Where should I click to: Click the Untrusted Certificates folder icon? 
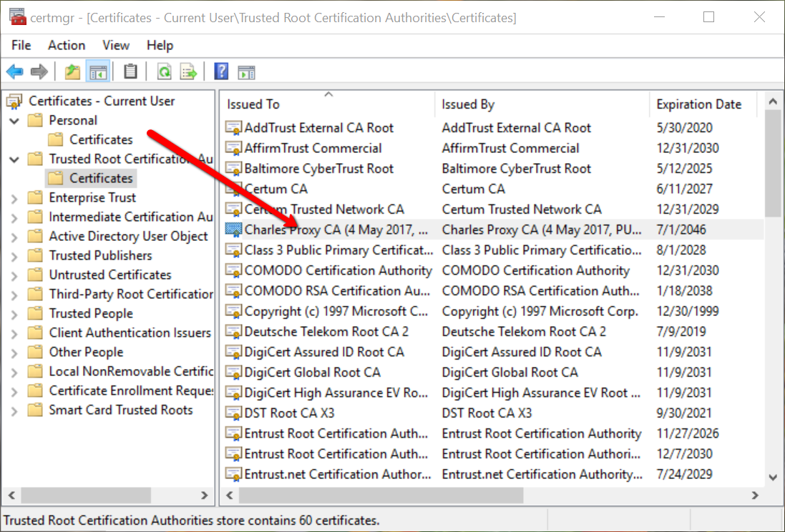[35, 275]
